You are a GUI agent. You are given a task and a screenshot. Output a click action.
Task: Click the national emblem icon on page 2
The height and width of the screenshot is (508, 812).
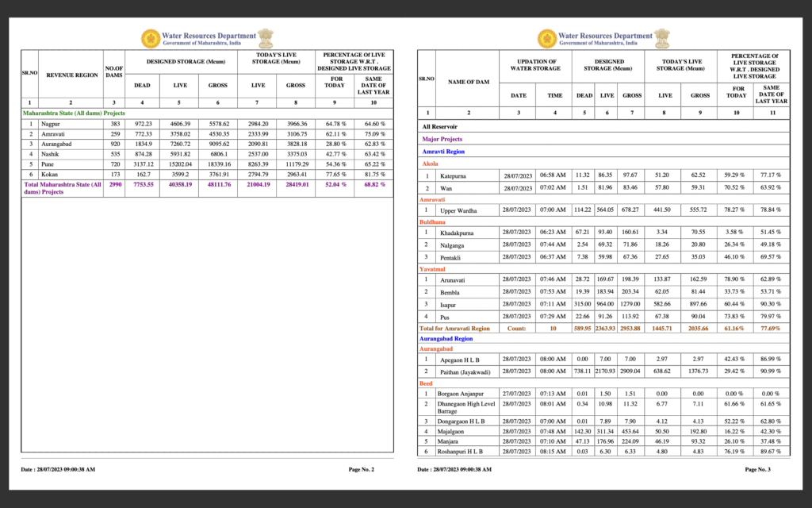point(266,38)
